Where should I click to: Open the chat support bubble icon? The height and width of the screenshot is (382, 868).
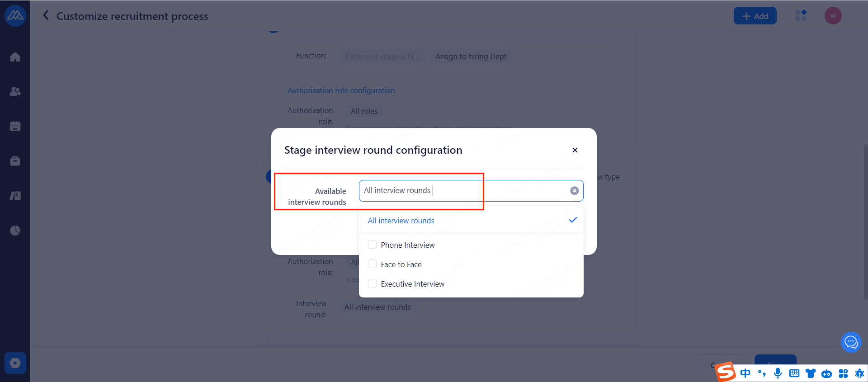(x=851, y=342)
